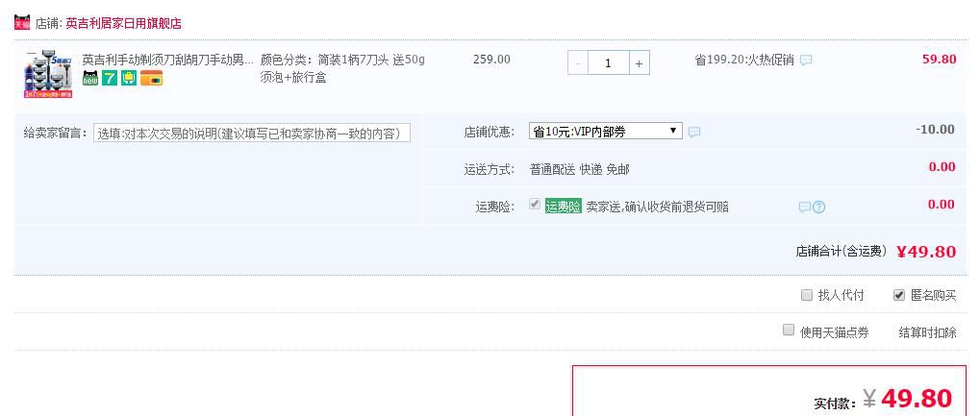
Task: Enable the 找人代付 checkbox
Action: click(x=807, y=295)
